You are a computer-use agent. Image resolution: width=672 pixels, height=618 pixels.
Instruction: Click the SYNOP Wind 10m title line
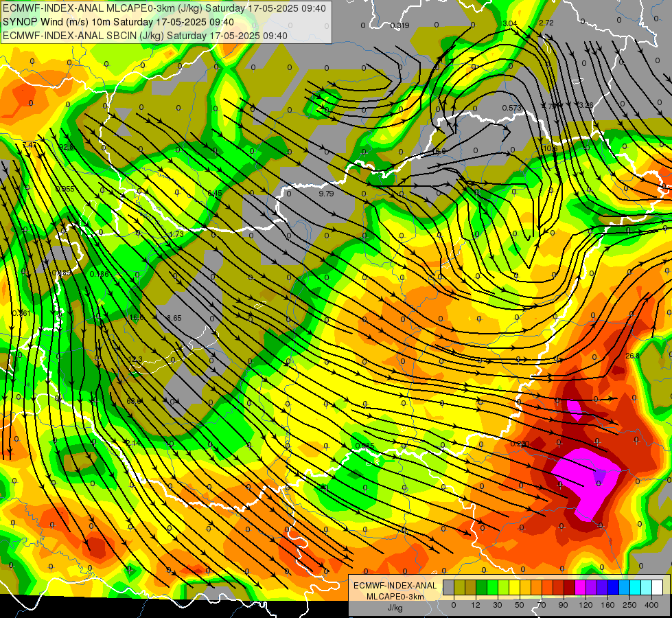[118, 22]
